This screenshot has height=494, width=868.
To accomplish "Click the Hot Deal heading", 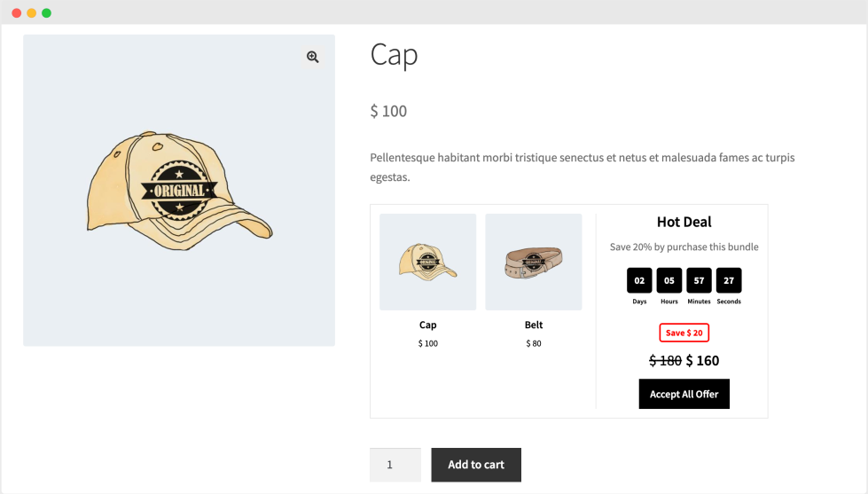I will tap(684, 222).
